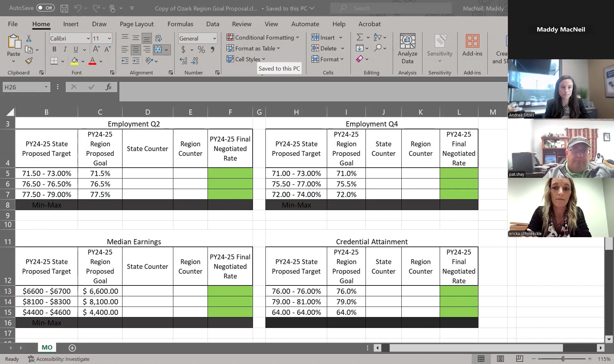Click the Format Painter brush icon
Screen dimensions: 614x364
point(29,61)
